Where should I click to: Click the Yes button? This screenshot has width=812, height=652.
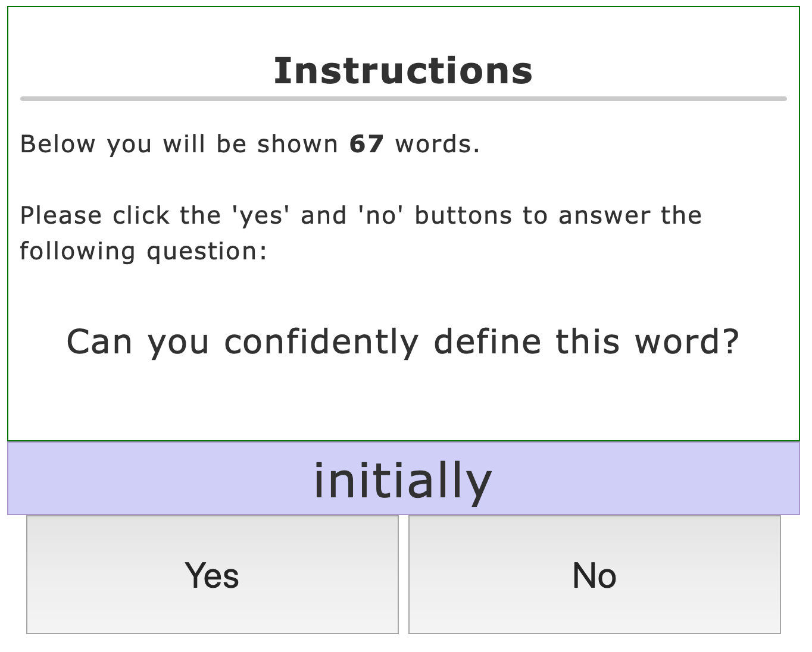(x=212, y=575)
